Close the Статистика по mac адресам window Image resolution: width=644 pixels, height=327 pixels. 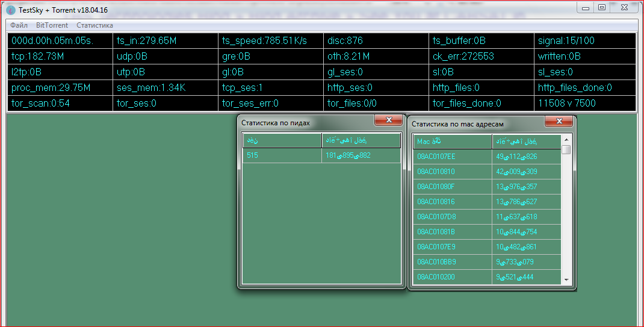558,122
